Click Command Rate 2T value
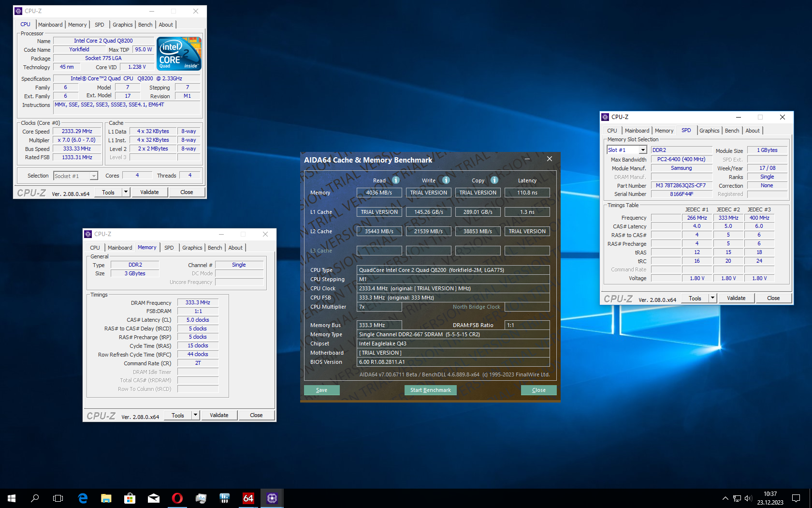Viewport: 812px width, 508px height. [x=198, y=363]
